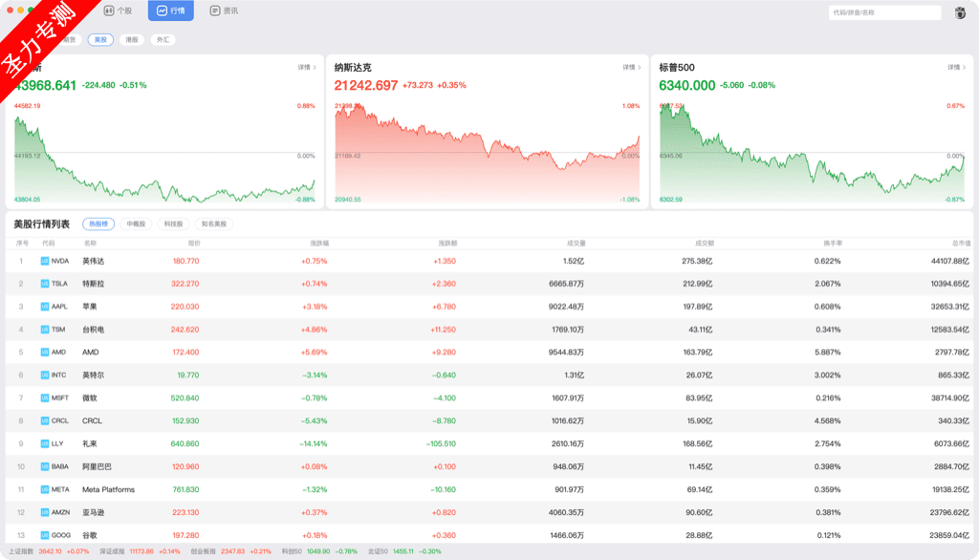Click the user avatar icon
The height and width of the screenshot is (560, 979).
click(x=960, y=12)
